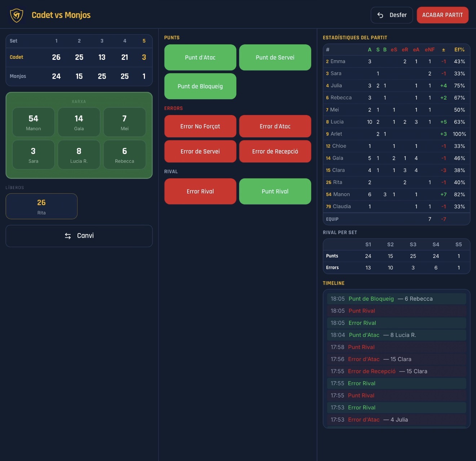Click the undo arrow icon beside Desfer
Image resolution: width=476 pixels, height=461 pixels.
tap(380, 15)
